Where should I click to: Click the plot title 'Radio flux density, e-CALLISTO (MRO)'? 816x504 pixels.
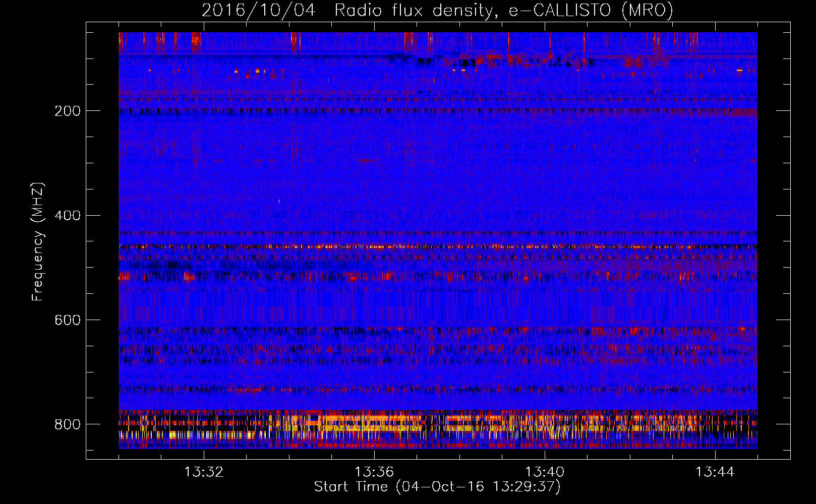(504, 11)
